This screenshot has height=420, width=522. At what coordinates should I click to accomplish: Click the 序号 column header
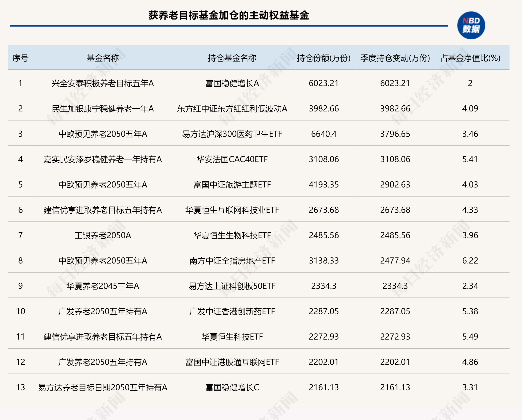20,58
